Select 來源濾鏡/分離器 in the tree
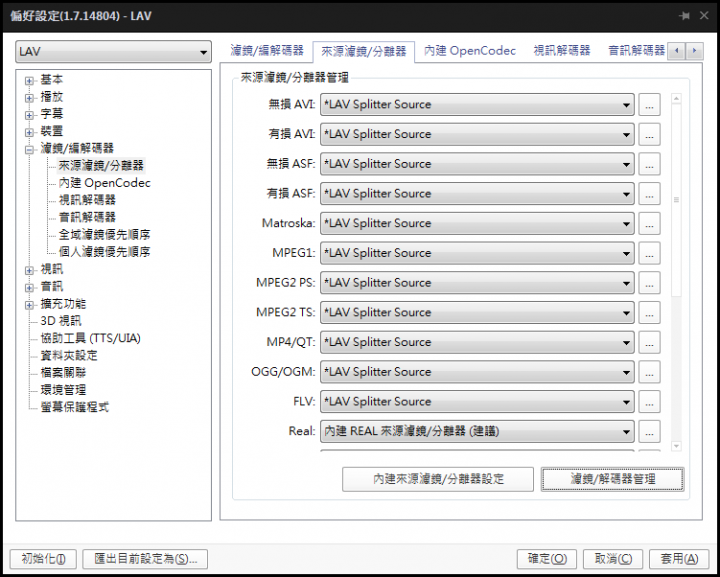720x577 pixels. click(x=101, y=165)
